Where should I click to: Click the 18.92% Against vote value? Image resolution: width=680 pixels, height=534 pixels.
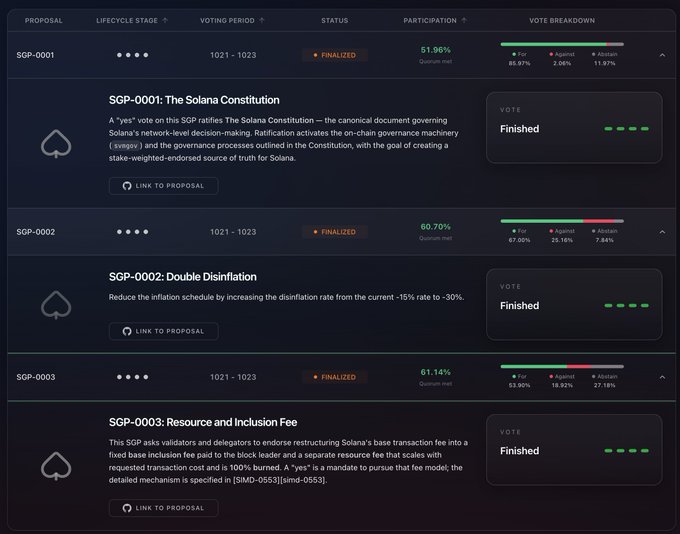pyautogui.click(x=562, y=385)
